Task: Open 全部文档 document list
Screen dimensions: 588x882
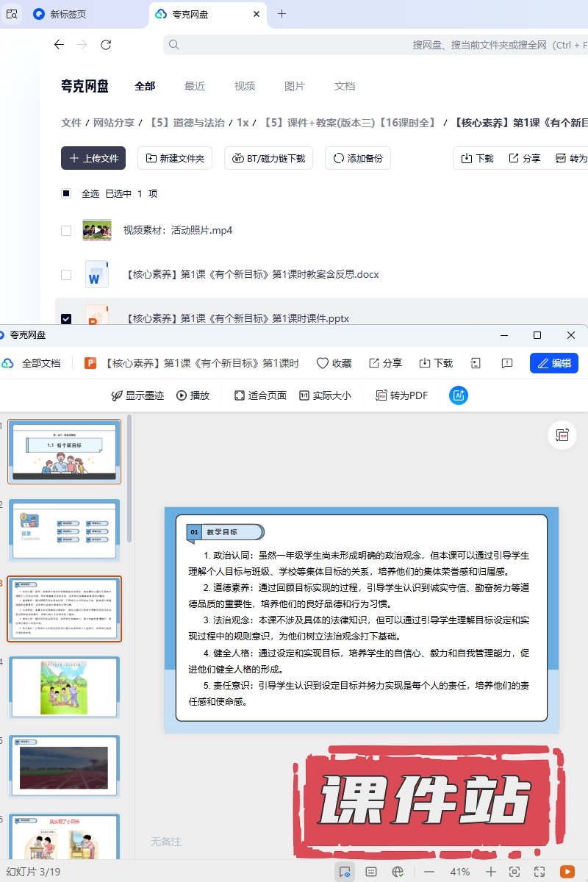Action: [41, 363]
